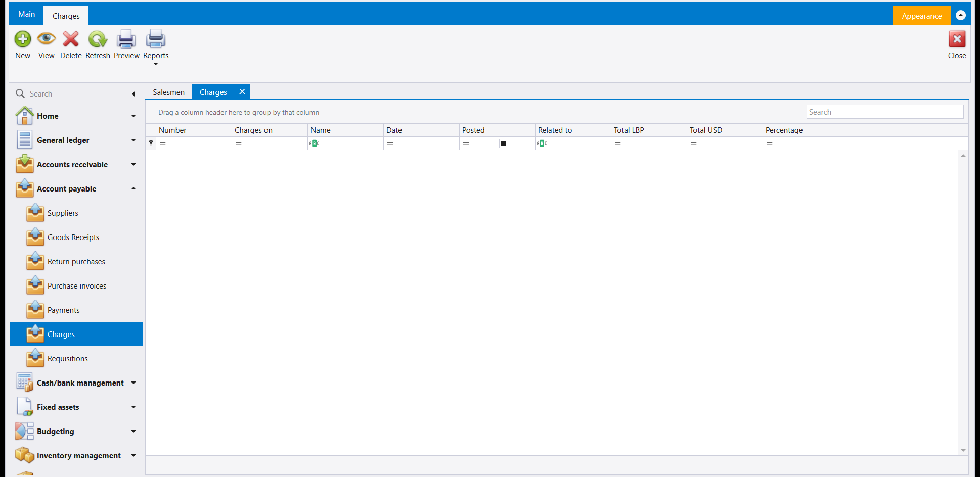
Task: Open Requisitions in the sidebar
Action: pos(76,359)
